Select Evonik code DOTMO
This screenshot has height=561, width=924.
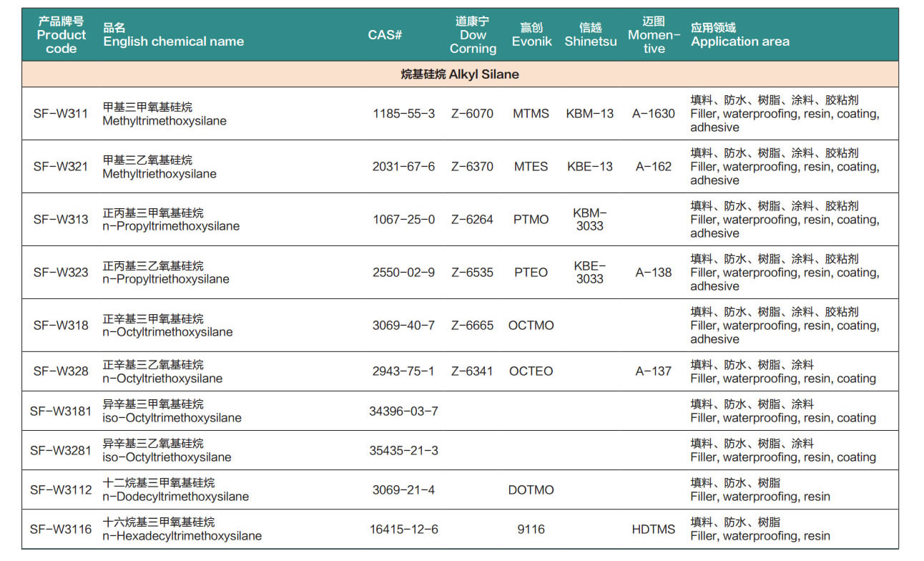[x=531, y=490]
